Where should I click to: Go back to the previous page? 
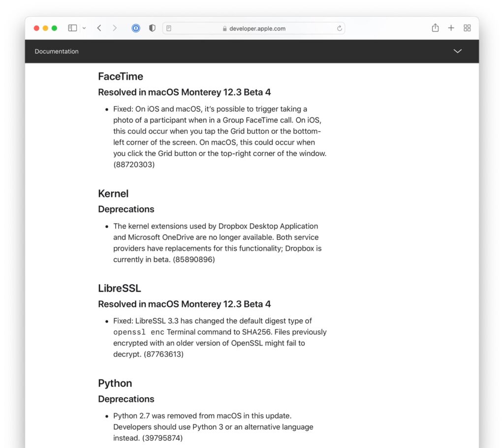pos(99,28)
